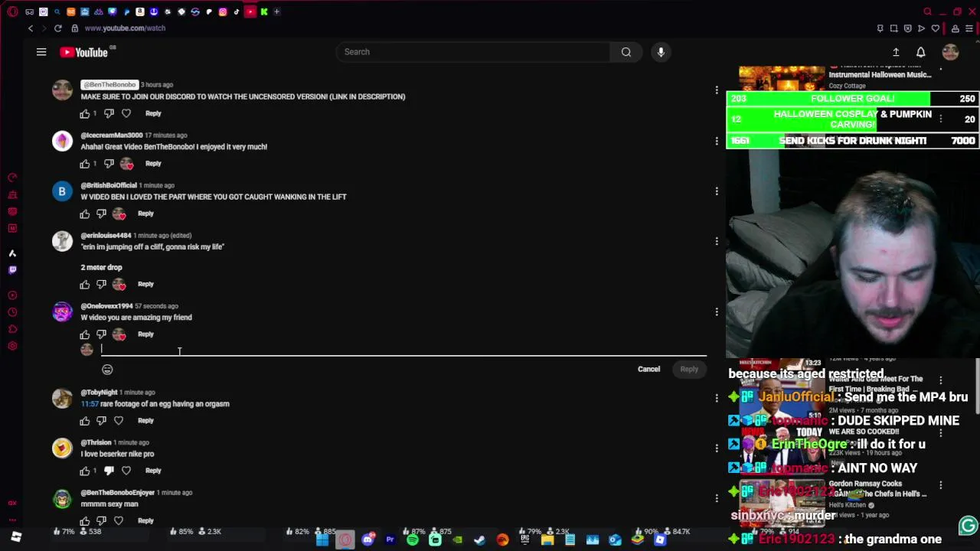Image resolution: width=980 pixels, height=551 pixels.
Task: Open the 11:57 timestamp link
Action: pyautogui.click(x=90, y=404)
